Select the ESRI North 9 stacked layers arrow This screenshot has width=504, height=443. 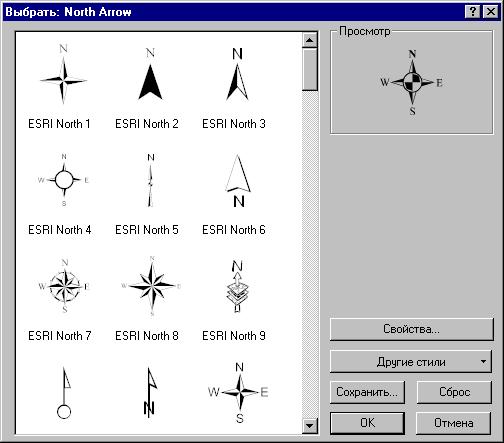pos(237,286)
